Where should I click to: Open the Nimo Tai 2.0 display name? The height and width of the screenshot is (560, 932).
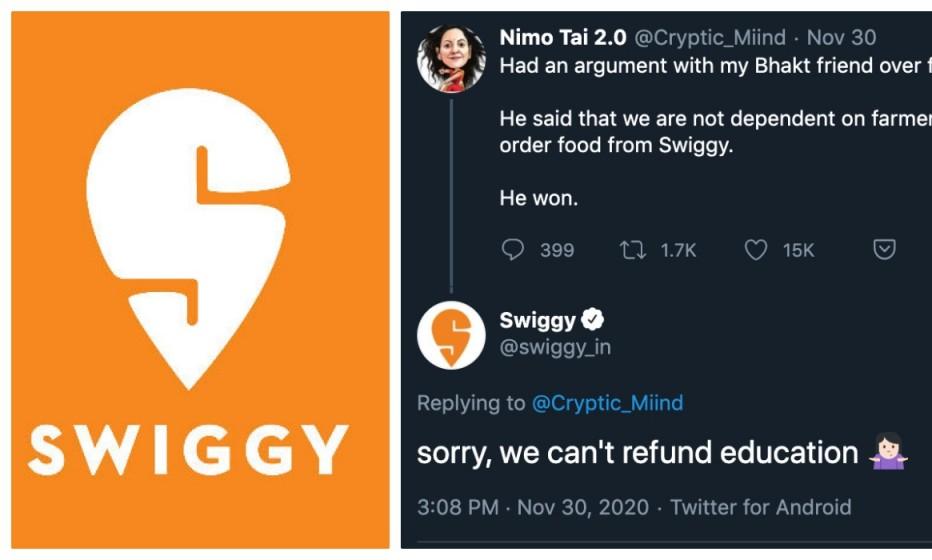click(563, 38)
